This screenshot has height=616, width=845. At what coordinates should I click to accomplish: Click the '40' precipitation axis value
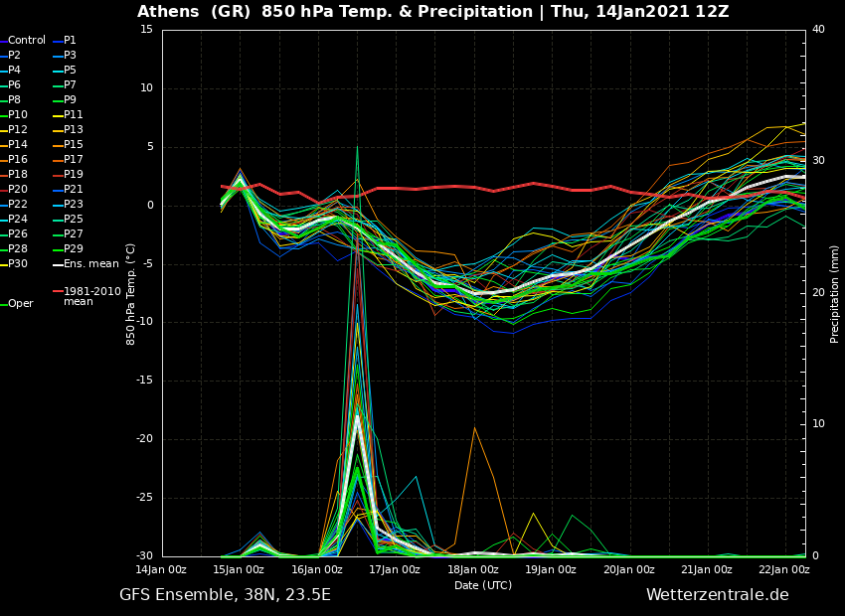818,30
